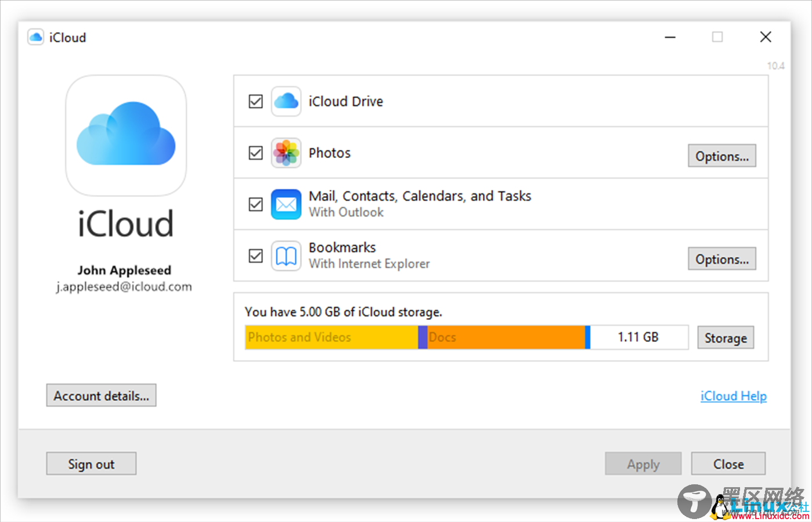Image resolution: width=812 pixels, height=522 pixels.
Task: Open Account details
Action: pos(102,395)
